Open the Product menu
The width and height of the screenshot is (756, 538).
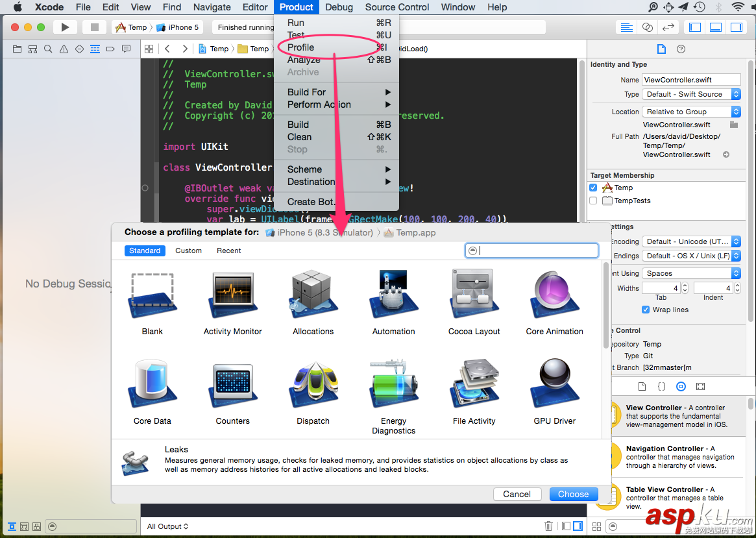296,7
